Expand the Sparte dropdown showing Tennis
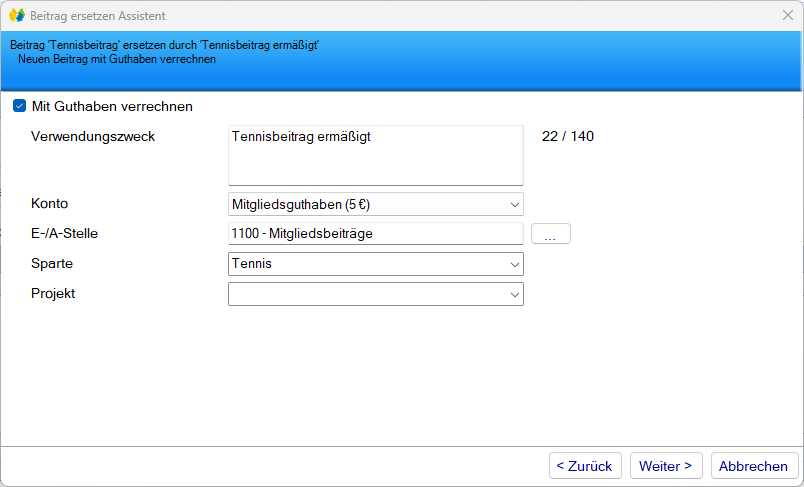 (x=375, y=264)
